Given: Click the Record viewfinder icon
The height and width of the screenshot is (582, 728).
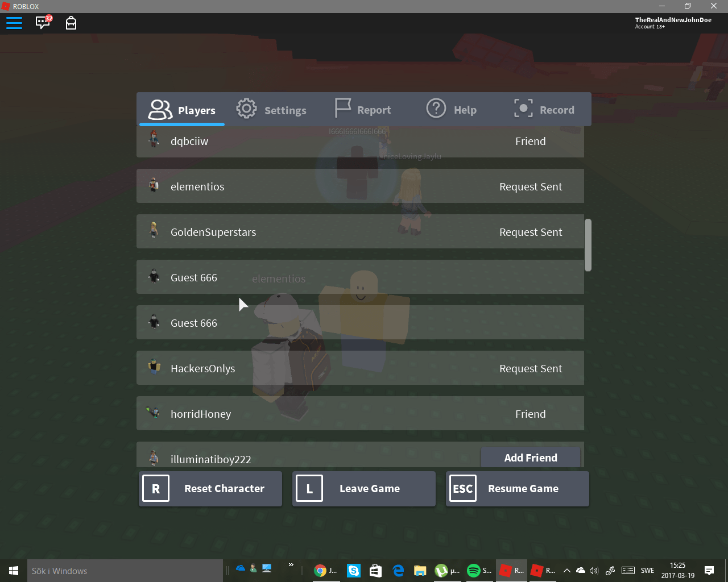Looking at the screenshot, I should pyautogui.click(x=523, y=108).
